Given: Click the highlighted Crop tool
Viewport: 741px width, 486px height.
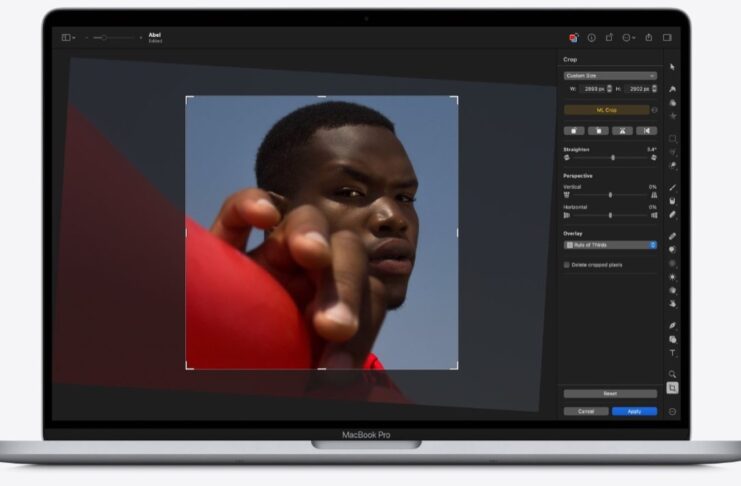Looking at the screenshot, I should pyautogui.click(x=672, y=388).
